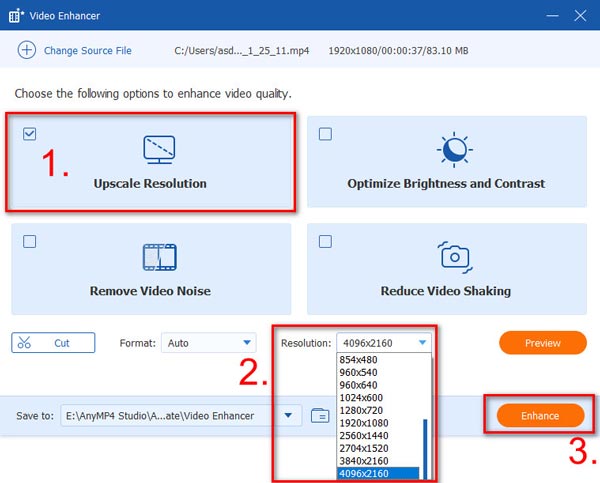Choose 3840x2160 resolution option
This screenshot has width=600, height=483.
pos(378,461)
